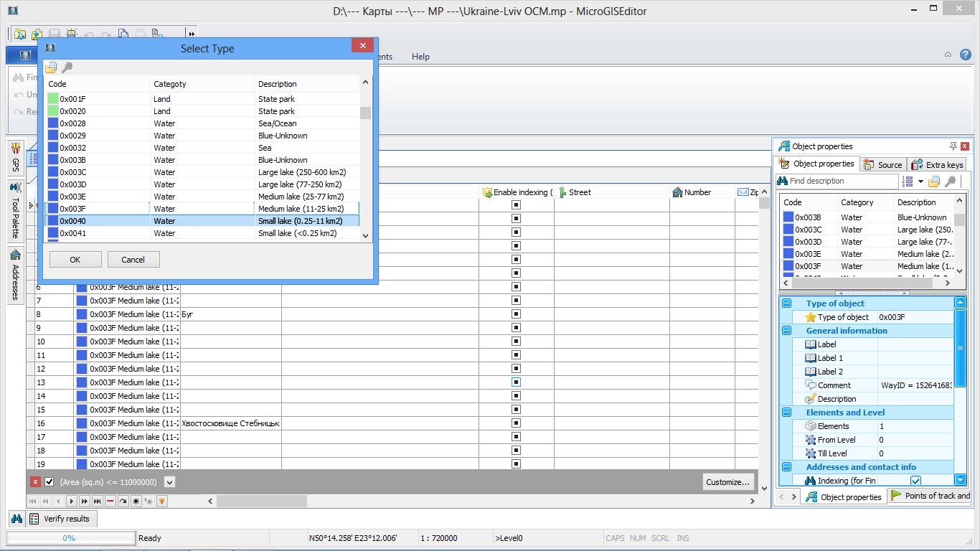Click the folder icon in Select Type toolbar

[x=51, y=67]
